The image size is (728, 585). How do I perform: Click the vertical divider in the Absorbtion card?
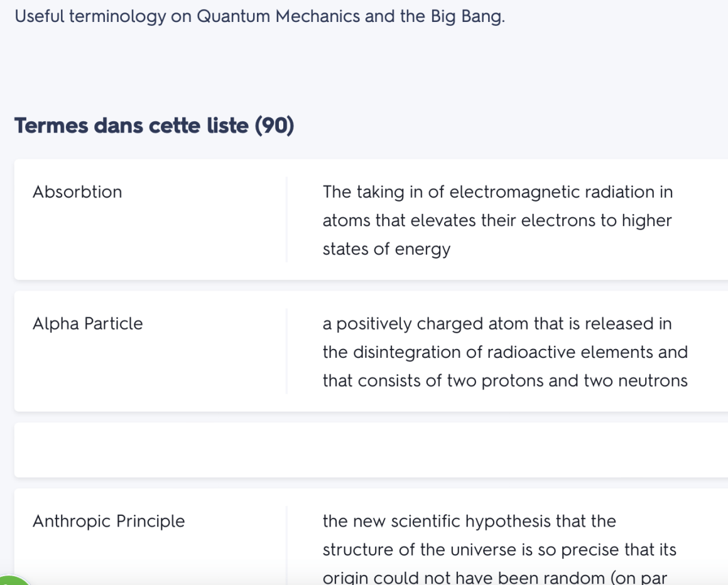tap(286, 220)
